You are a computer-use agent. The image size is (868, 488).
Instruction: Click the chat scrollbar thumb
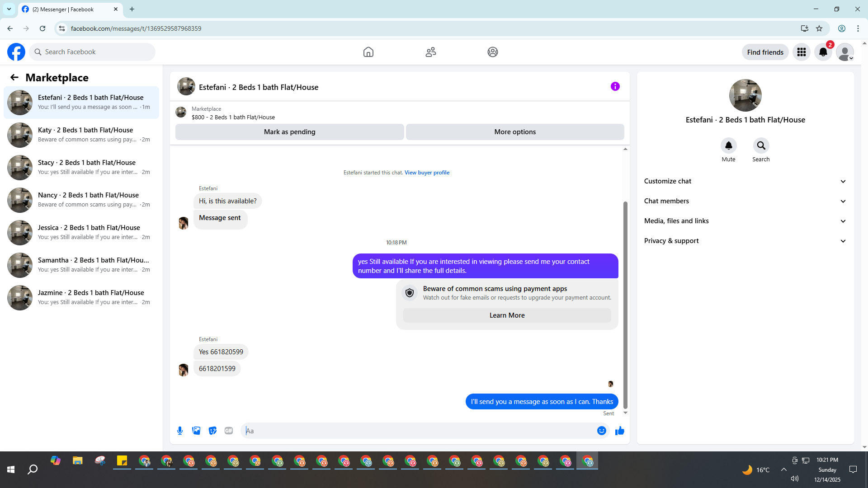pos(625,305)
